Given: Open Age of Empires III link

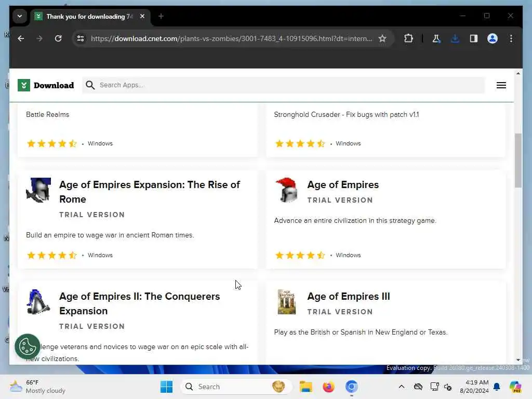Looking at the screenshot, I should (348, 297).
